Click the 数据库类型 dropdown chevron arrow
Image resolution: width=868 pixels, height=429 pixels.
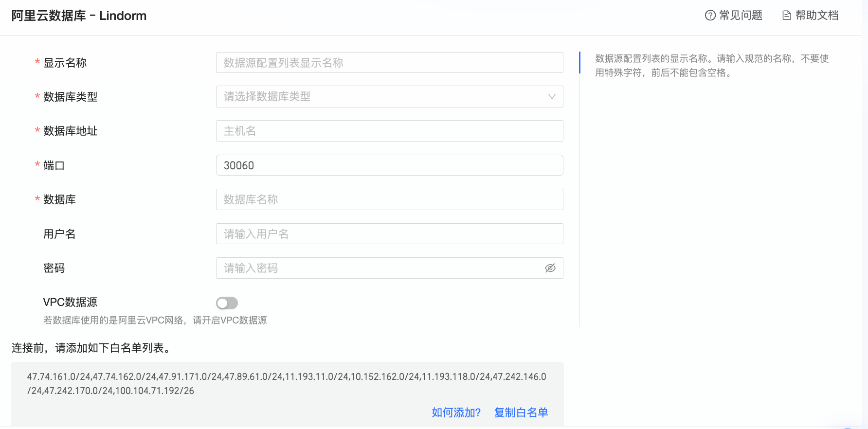point(552,96)
